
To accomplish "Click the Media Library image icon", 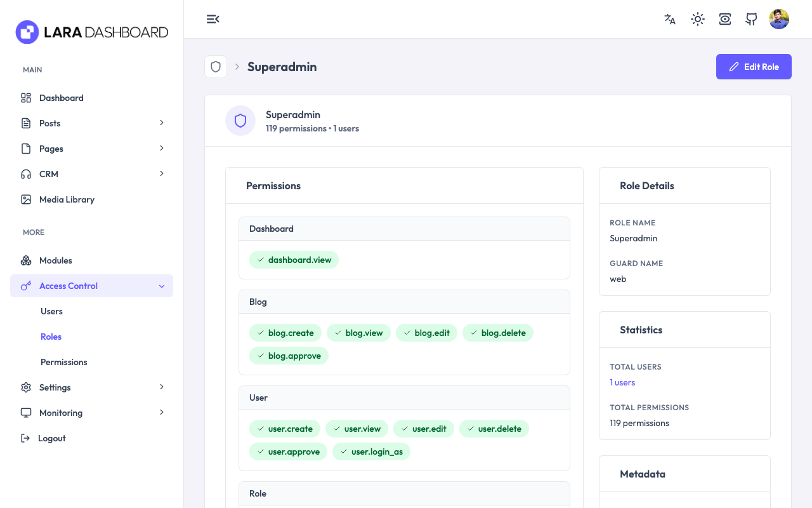I will [26, 199].
